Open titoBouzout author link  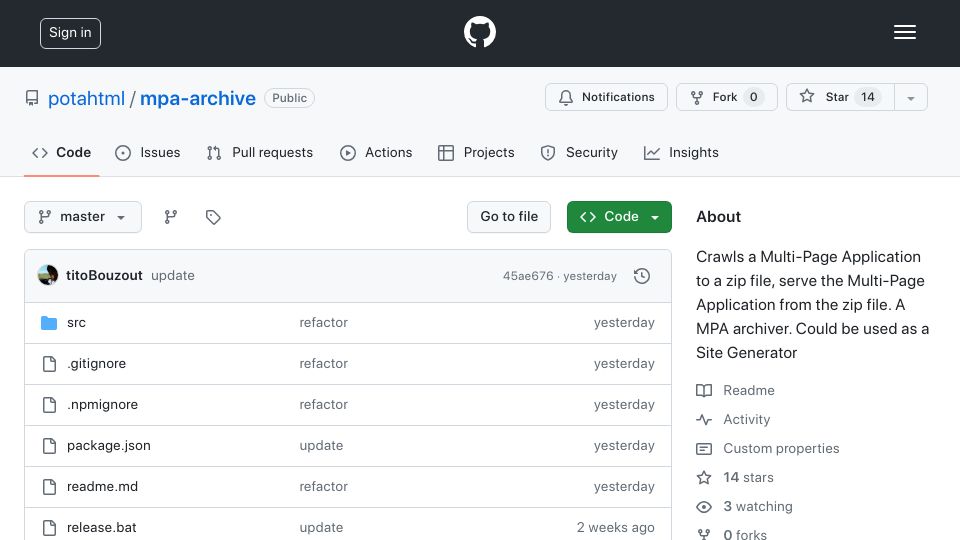click(104, 276)
